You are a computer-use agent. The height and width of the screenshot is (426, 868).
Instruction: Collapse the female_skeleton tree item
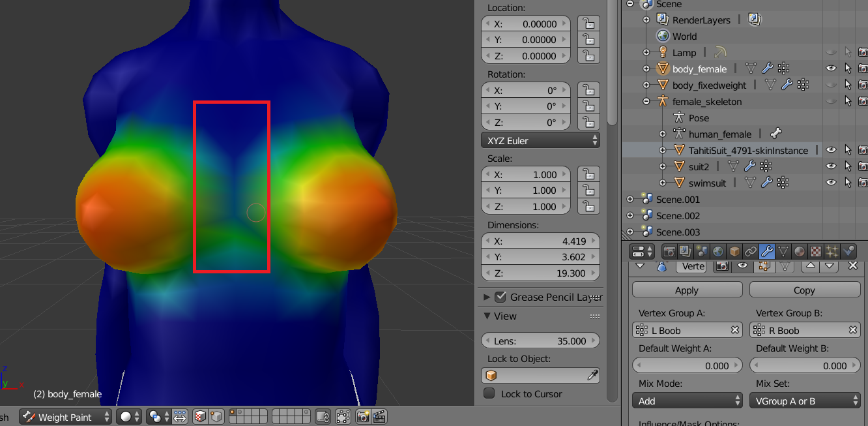pos(646,101)
